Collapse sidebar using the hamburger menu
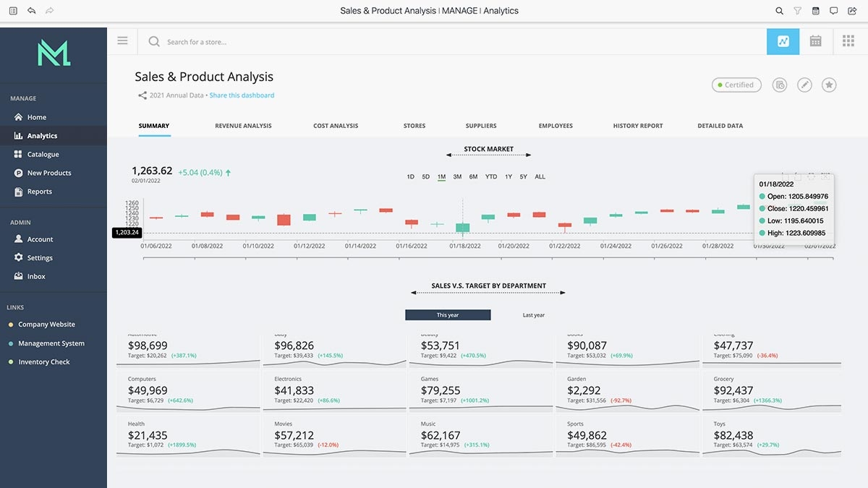The width and height of the screenshot is (868, 488). [122, 41]
